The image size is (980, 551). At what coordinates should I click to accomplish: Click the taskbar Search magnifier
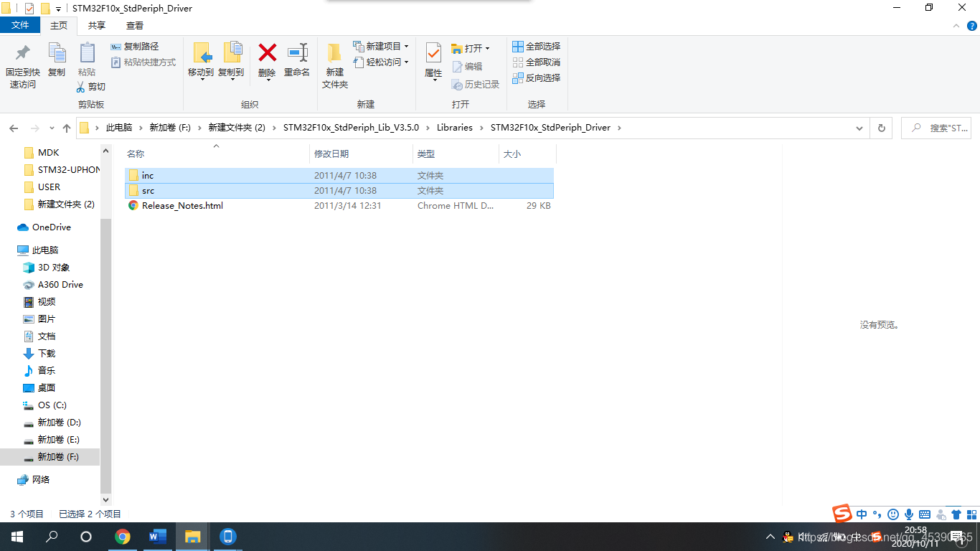[52, 537]
